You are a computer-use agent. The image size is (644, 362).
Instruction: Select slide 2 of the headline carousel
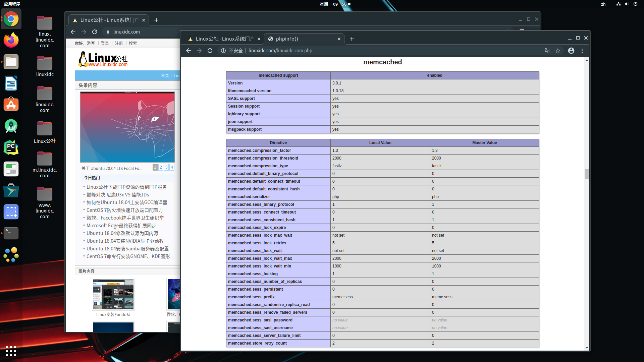point(161,167)
